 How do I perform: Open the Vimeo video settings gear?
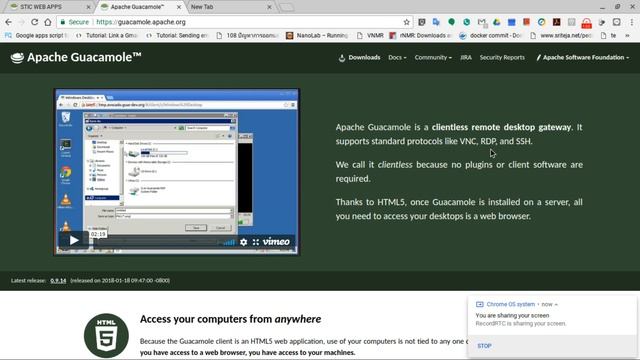coord(243,242)
